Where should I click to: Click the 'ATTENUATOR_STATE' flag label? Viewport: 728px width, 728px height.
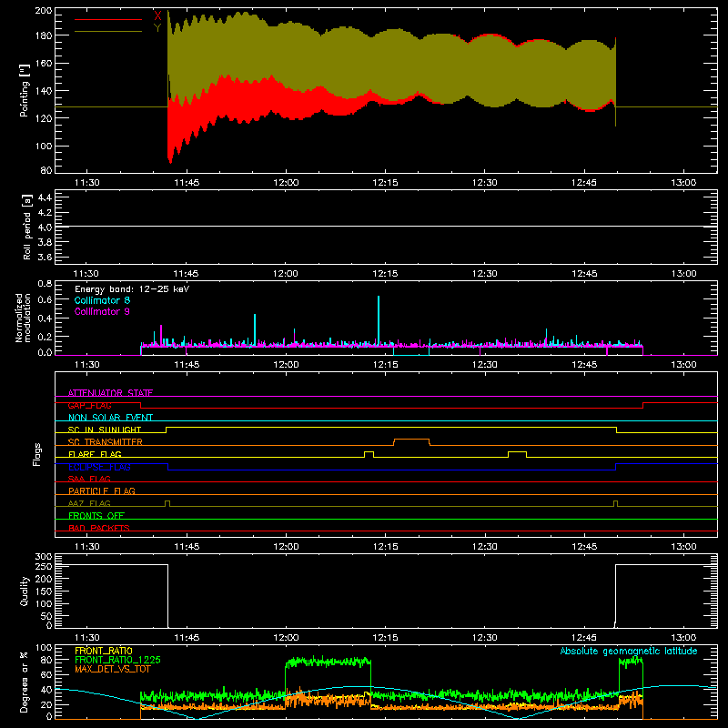coord(110,393)
